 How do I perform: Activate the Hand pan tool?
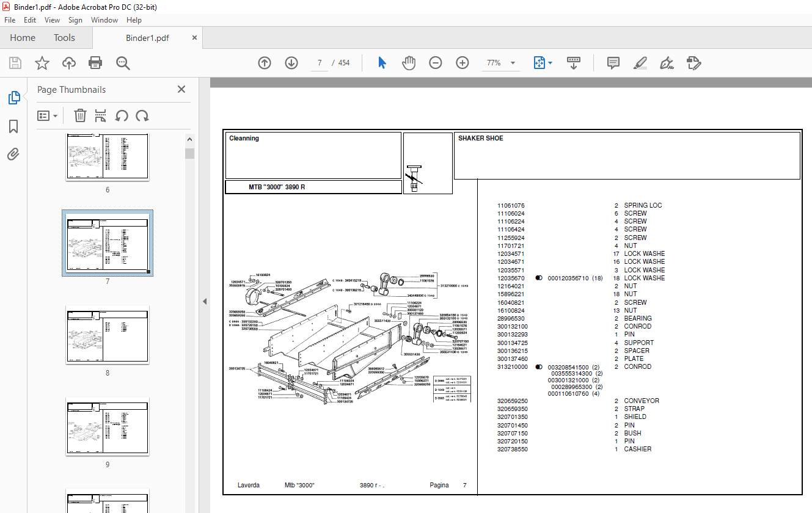click(x=408, y=63)
